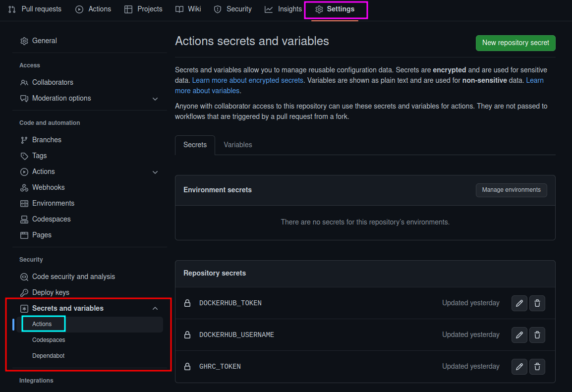Expand the sidebar Actions section chevron
This screenshot has width=572, height=392.
(155, 172)
